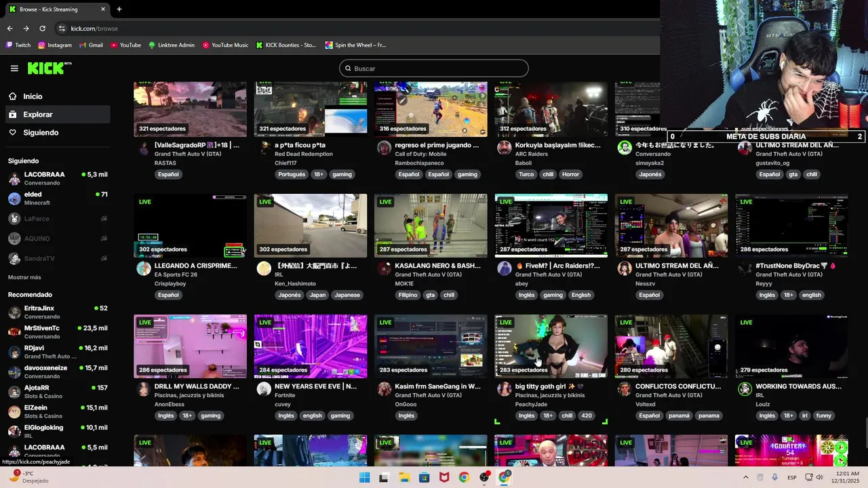Open a new browser tab

point(119,9)
